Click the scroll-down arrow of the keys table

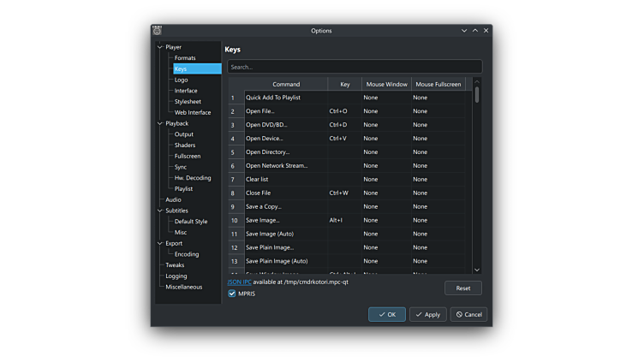477,270
